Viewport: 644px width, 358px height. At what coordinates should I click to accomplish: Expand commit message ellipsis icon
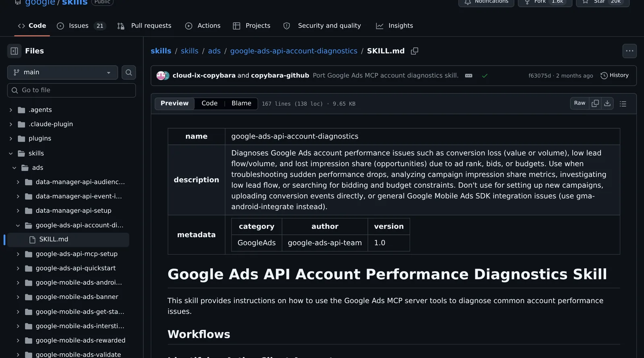[x=469, y=76]
